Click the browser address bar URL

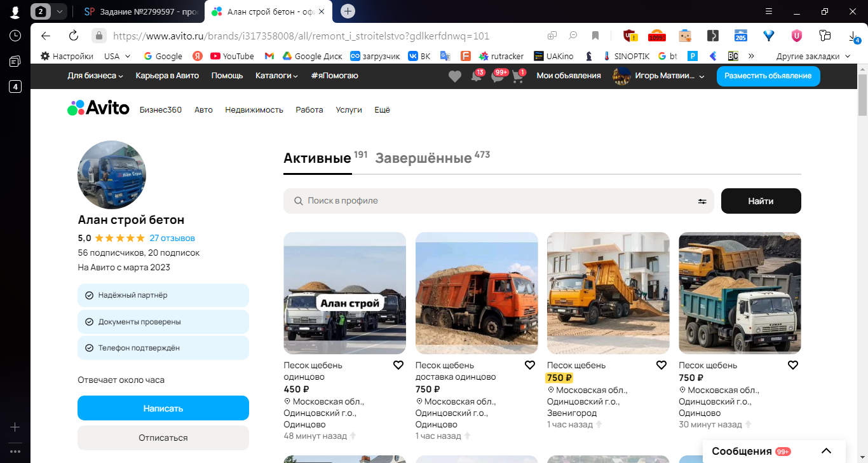click(301, 36)
